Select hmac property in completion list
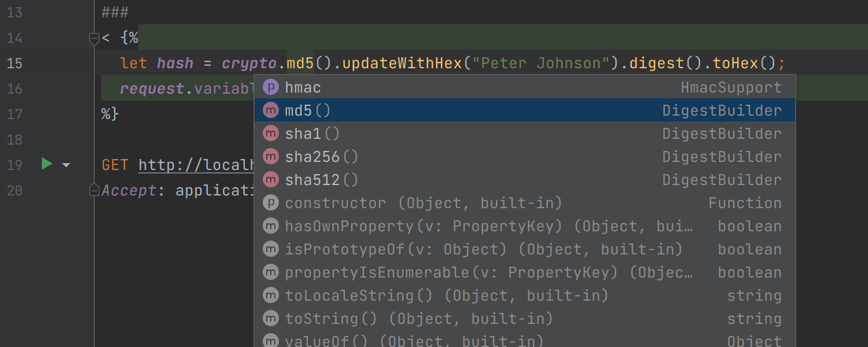This screenshot has height=347, width=868. click(x=303, y=87)
